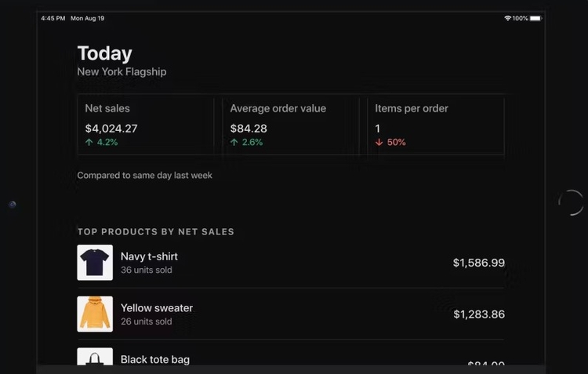Click the red down arrow beside 50%
Viewport: 588px width, 374px height.
pos(379,143)
